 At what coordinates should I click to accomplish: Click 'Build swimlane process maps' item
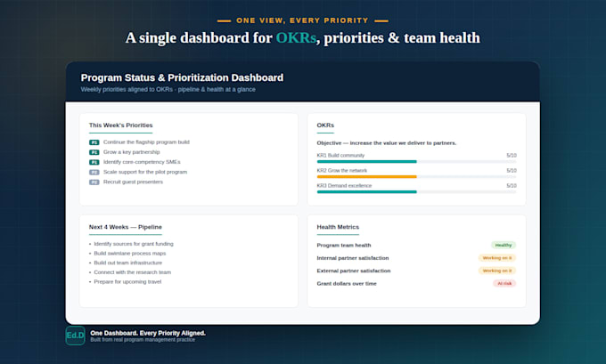click(x=130, y=254)
